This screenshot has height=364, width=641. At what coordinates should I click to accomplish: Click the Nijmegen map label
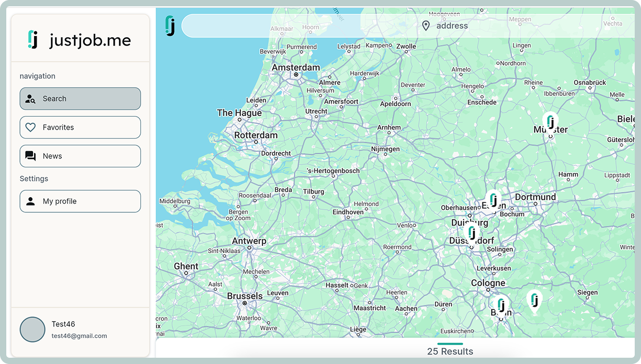385,149
